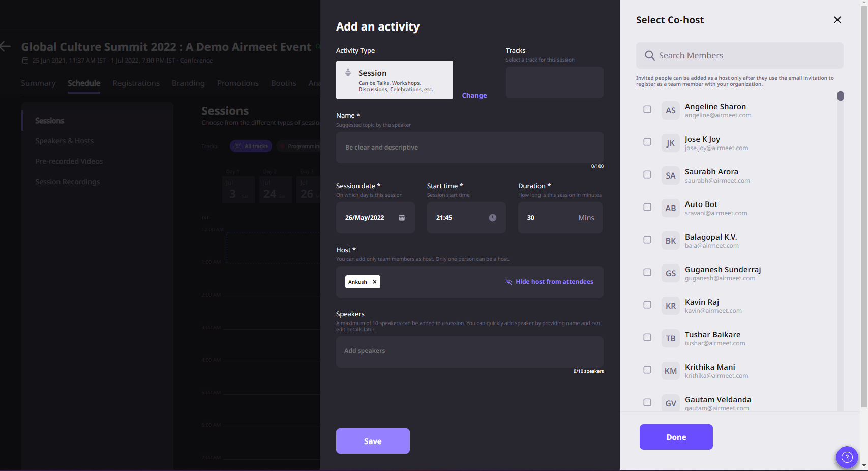Click the search magnifier icon
Viewport: 868px width, 471px height.
tap(649, 55)
